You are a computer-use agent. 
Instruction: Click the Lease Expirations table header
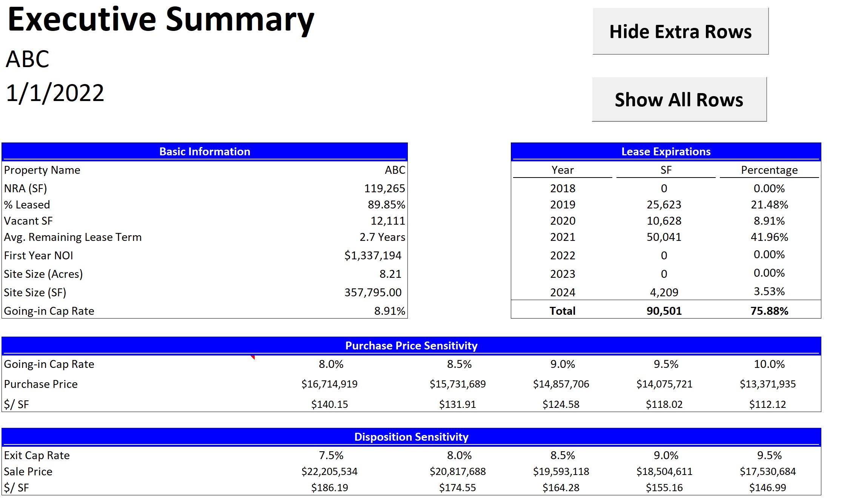(x=666, y=151)
